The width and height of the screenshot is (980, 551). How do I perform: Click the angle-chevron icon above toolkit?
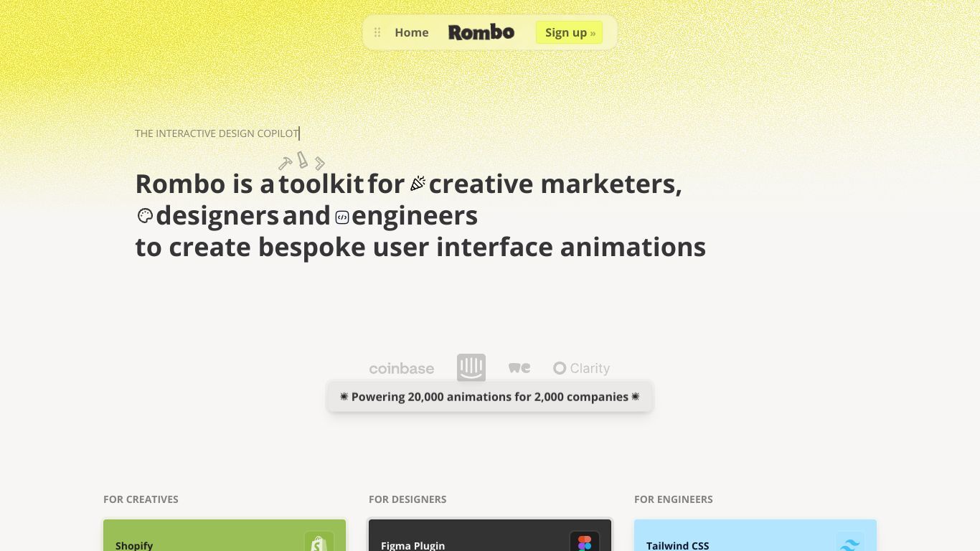point(320,164)
